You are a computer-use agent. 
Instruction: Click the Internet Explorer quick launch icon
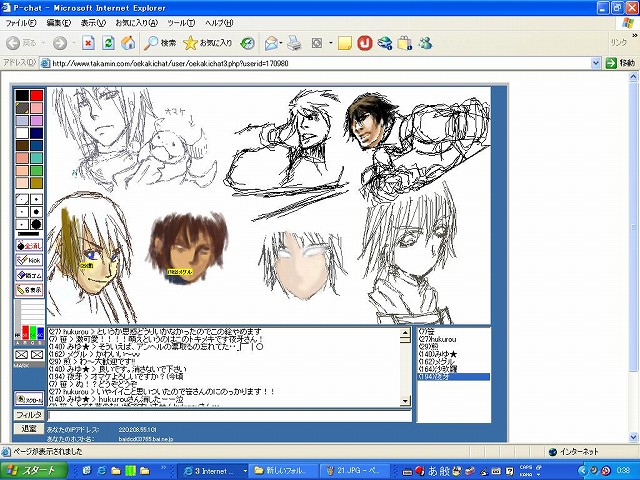[x=101, y=471]
